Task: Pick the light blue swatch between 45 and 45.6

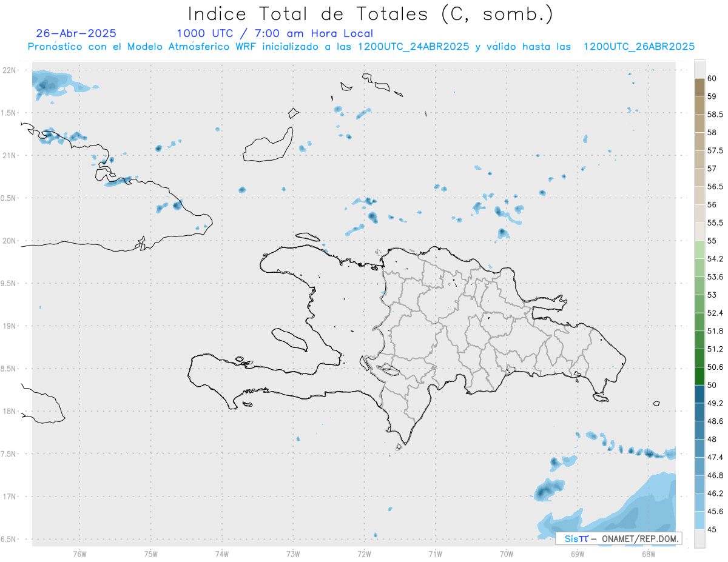Action: (699, 520)
